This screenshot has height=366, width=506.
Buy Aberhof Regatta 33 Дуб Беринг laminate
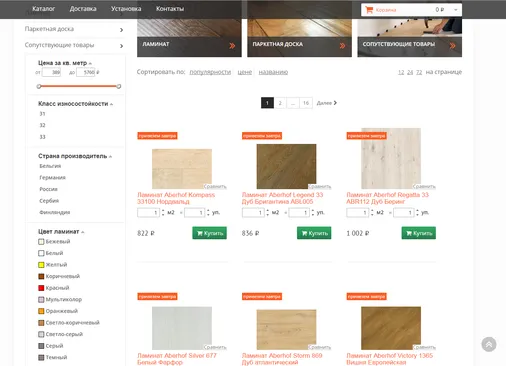click(x=419, y=233)
